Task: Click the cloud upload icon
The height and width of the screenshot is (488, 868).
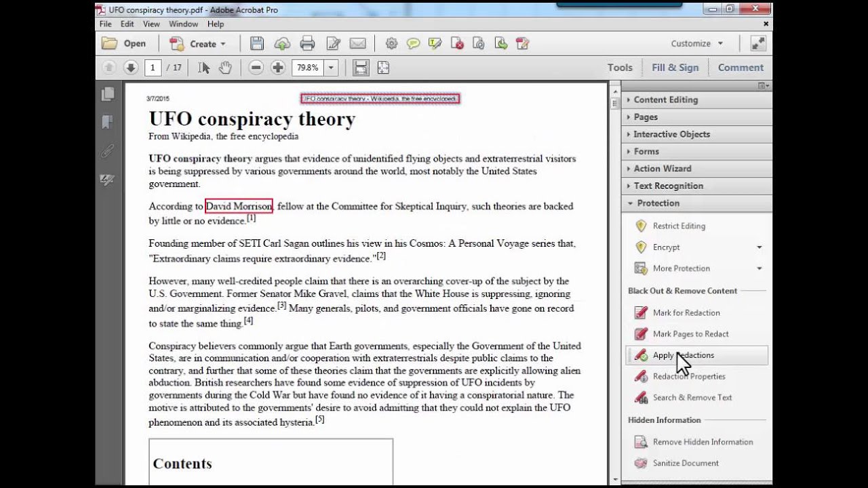Action: 282,43
